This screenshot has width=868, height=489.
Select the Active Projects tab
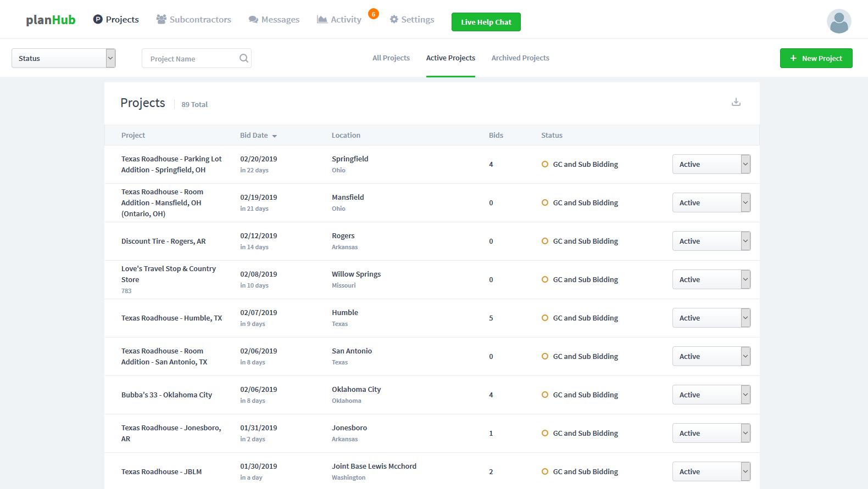click(450, 58)
